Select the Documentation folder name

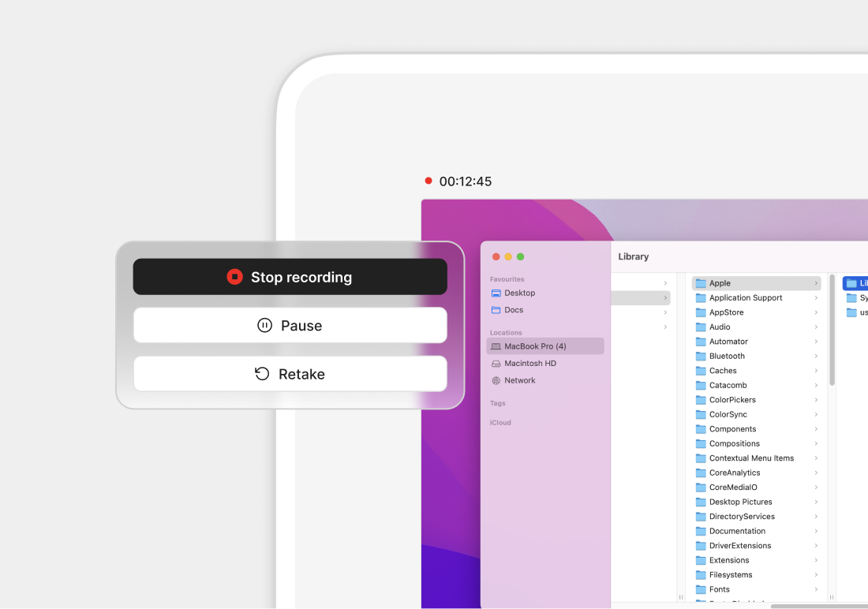coord(737,531)
